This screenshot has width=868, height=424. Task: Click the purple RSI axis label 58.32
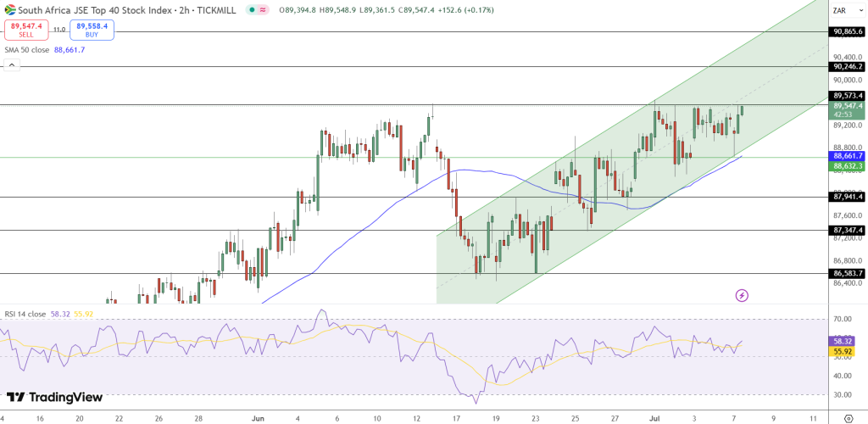(x=843, y=342)
